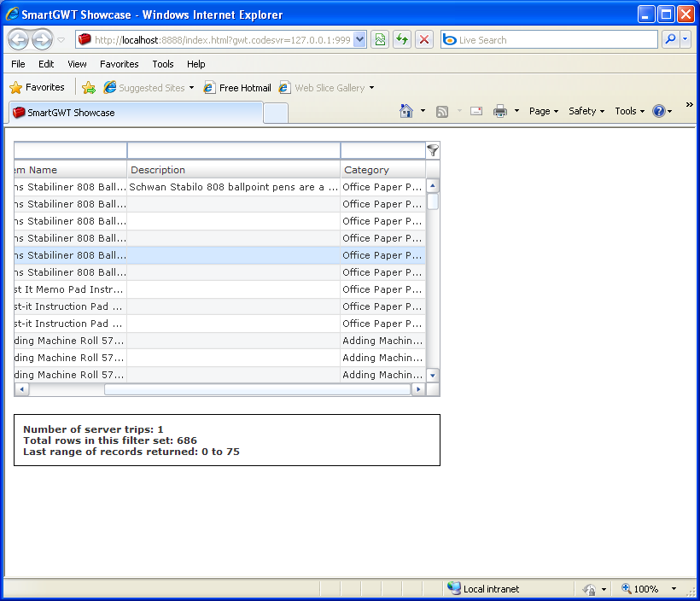This screenshot has height=601, width=700.
Task: Click 'Last range of records returned: 0 to 75'
Action: [x=131, y=452]
